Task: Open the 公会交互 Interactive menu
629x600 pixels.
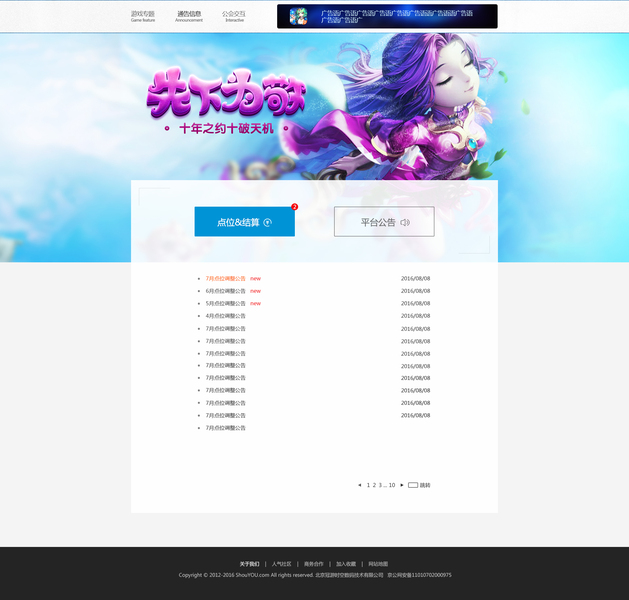Action: point(234,16)
